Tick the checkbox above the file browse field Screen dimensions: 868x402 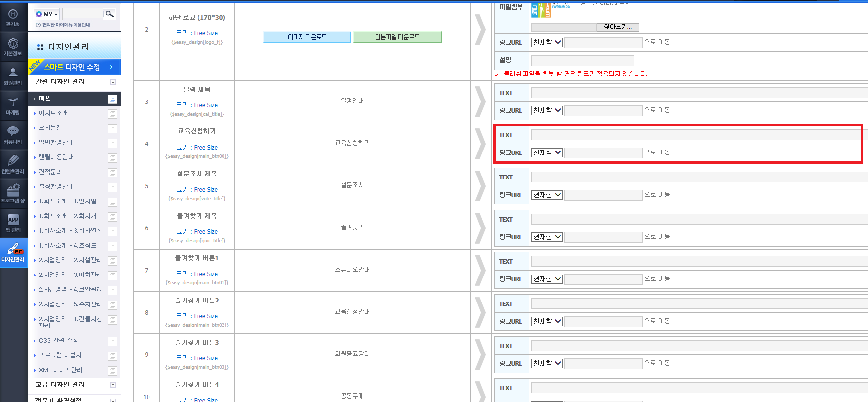575,3
